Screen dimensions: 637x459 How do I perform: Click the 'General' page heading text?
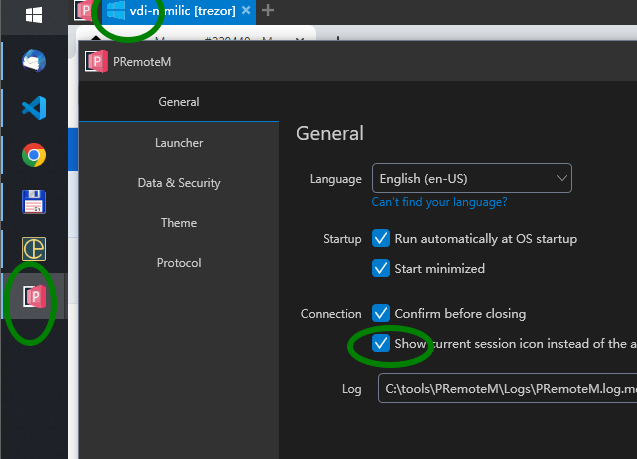point(330,133)
